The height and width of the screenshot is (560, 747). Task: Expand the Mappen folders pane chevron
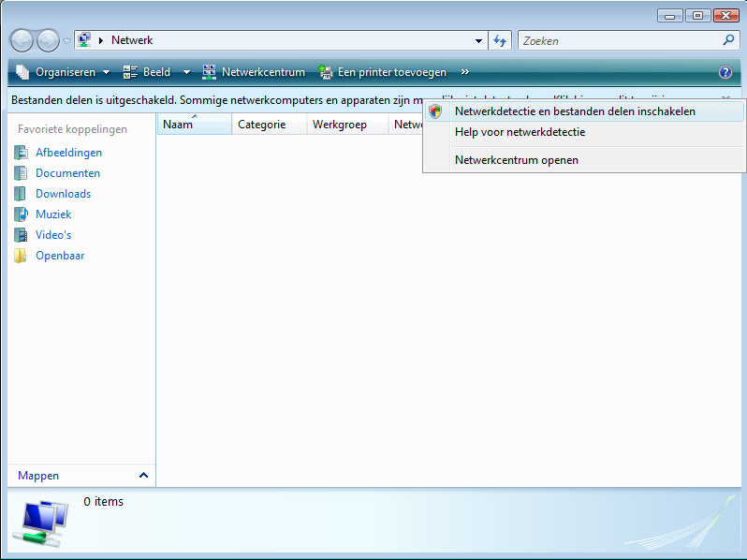pos(143,475)
